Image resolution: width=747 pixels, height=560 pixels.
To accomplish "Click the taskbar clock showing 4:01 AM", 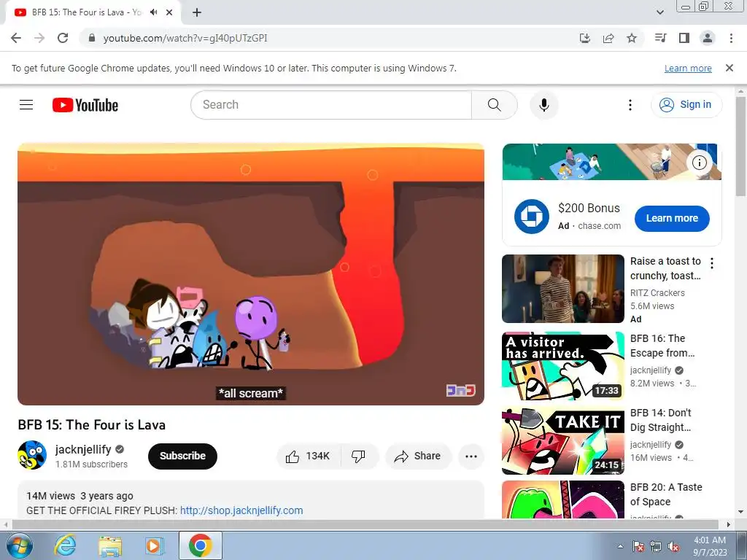I will pyautogui.click(x=710, y=545).
